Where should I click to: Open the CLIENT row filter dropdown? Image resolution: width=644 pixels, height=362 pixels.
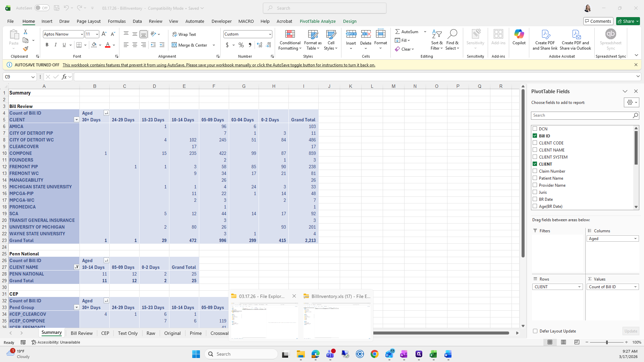coord(76,120)
